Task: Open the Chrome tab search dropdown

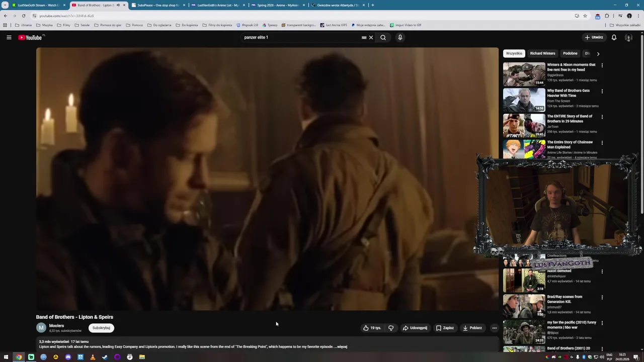Action: point(5,5)
